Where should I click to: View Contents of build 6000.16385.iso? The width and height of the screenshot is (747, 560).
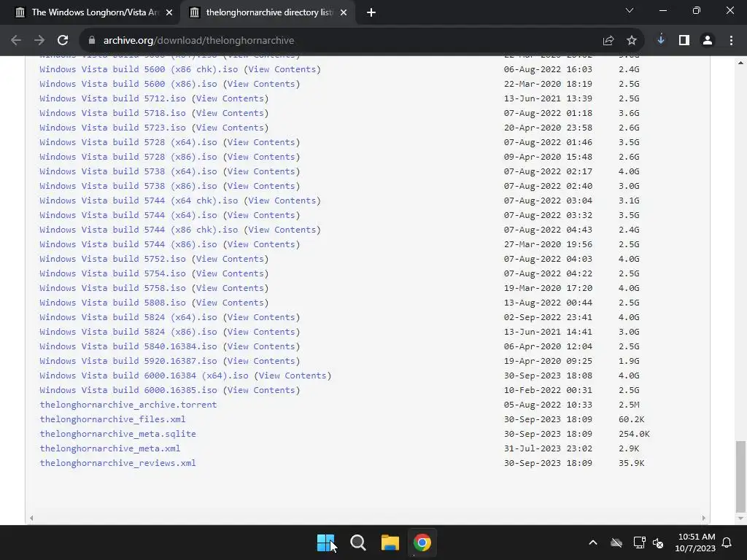pyautogui.click(x=261, y=390)
